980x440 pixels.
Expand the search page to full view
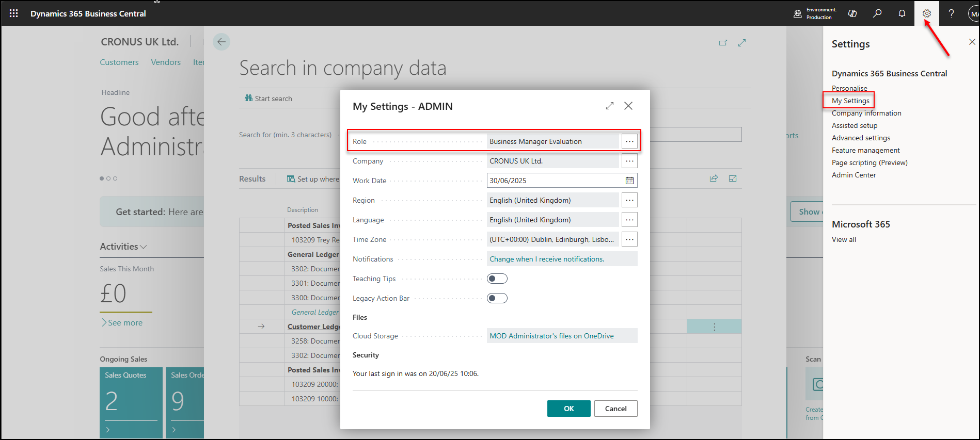[742, 43]
